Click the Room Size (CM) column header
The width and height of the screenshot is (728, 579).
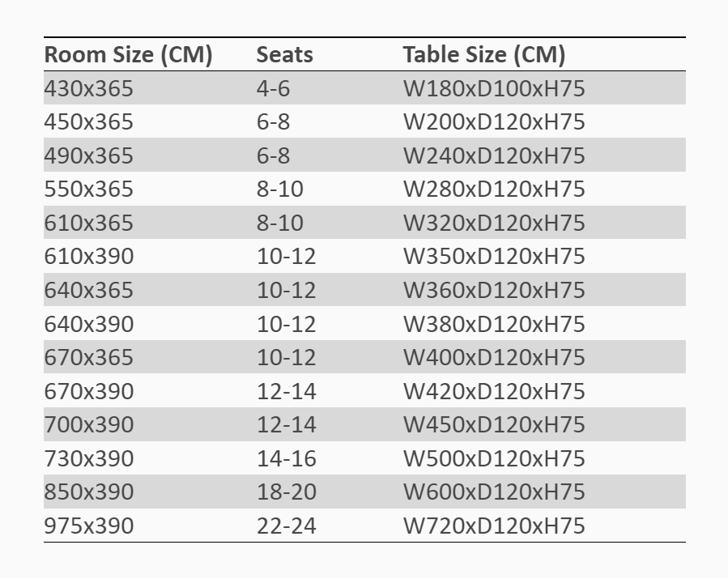[128, 55]
